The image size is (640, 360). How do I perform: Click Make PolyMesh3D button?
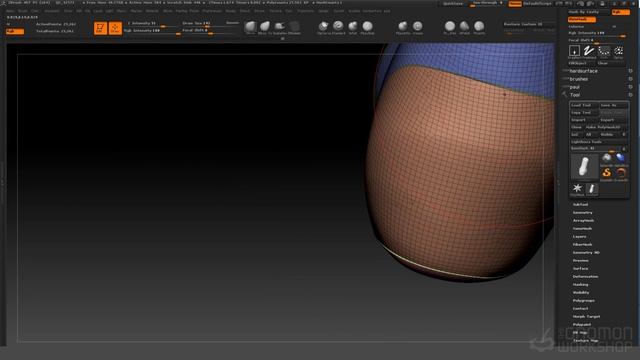tap(606, 127)
